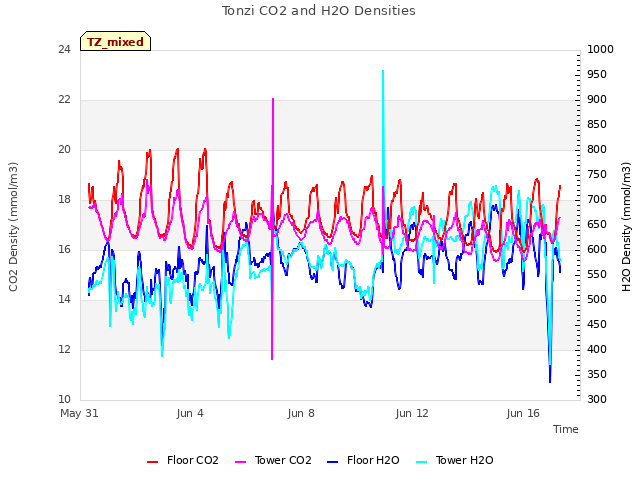Click the 800 value on right axis
This screenshot has height=480, width=640.
tap(597, 150)
